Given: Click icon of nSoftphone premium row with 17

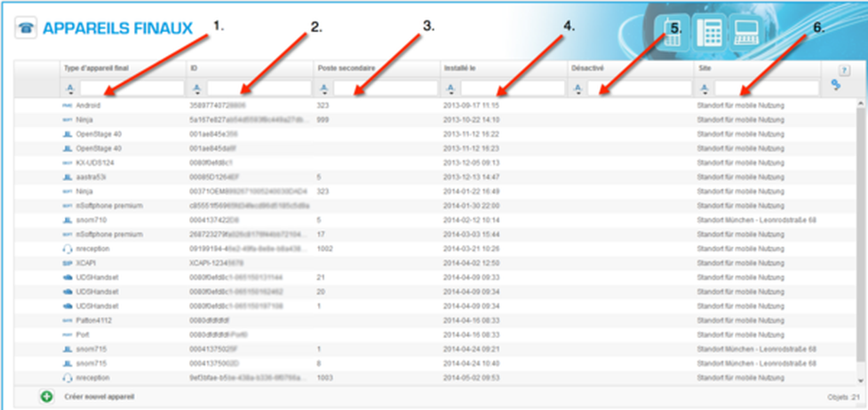Looking at the screenshot, I should point(68,234).
